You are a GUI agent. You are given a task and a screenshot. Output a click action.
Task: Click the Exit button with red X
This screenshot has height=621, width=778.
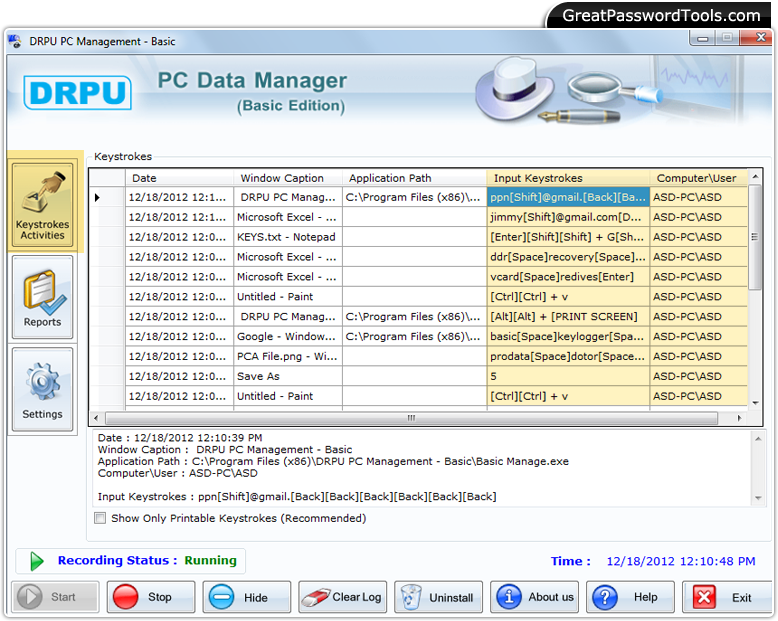tap(726, 597)
